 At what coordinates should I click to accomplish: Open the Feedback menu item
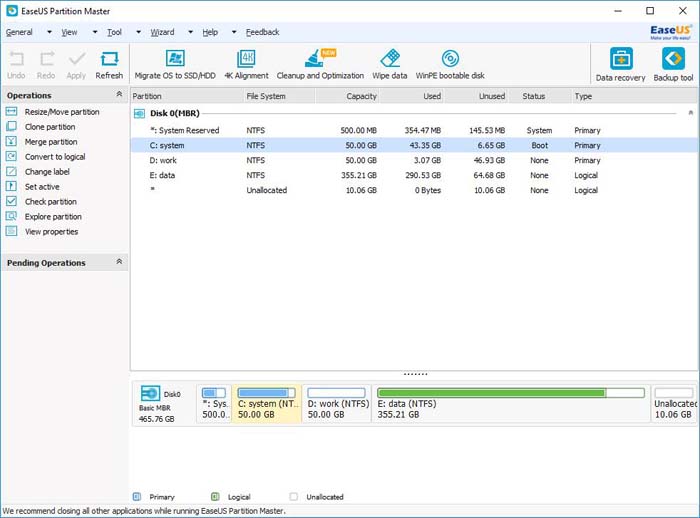coord(262,32)
